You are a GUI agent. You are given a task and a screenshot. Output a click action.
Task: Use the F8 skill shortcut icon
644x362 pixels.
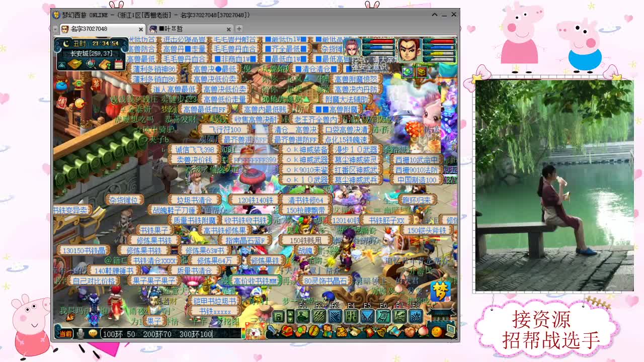click(x=416, y=316)
